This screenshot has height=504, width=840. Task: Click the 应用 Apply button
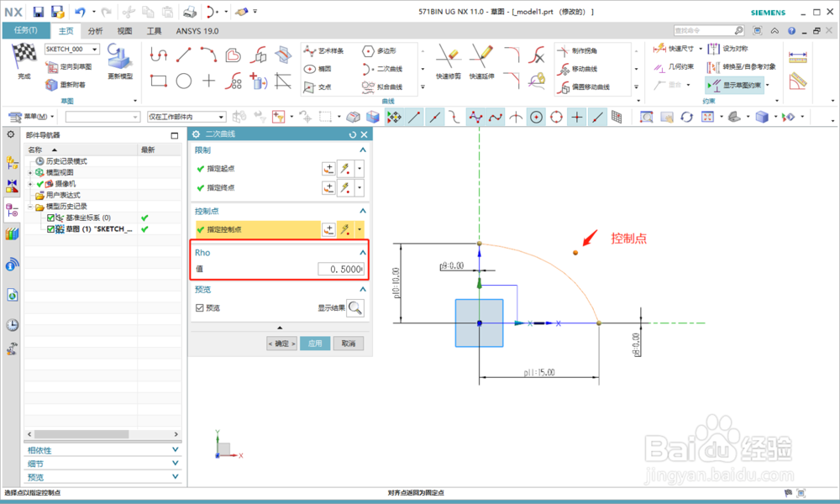[315, 344]
